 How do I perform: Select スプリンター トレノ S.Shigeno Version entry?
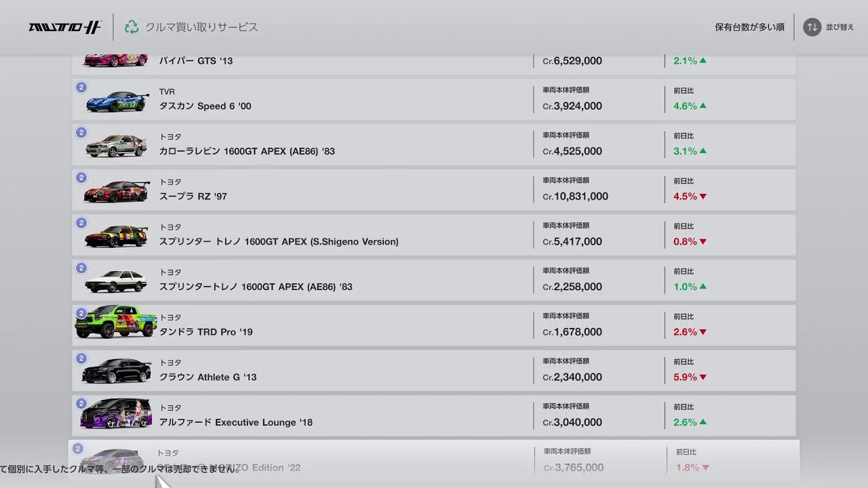point(279,241)
